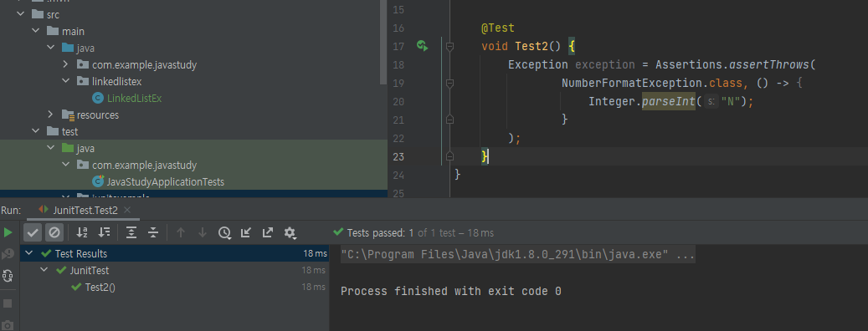The width and height of the screenshot is (868, 331).
Task: Sort test results by duration
Action: click(x=104, y=232)
